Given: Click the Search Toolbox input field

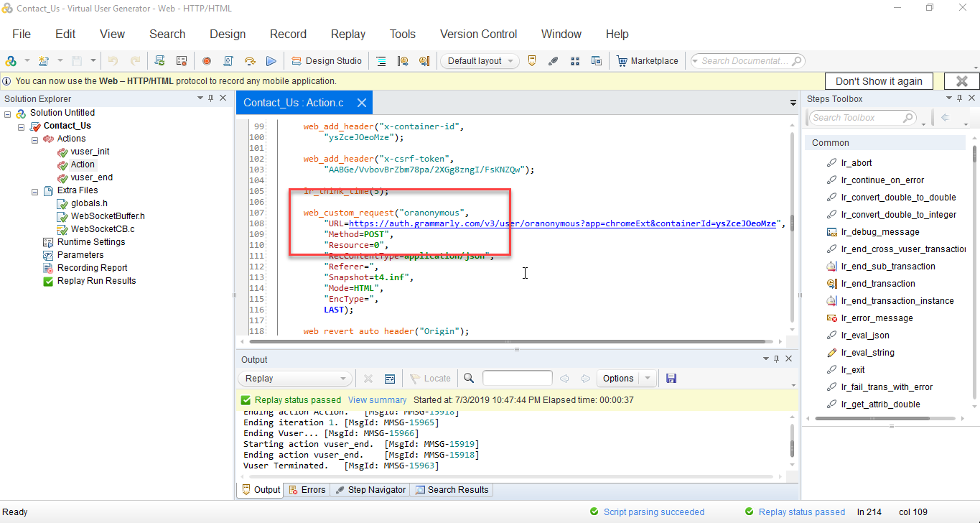Looking at the screenshot, I should coord(863,118).
